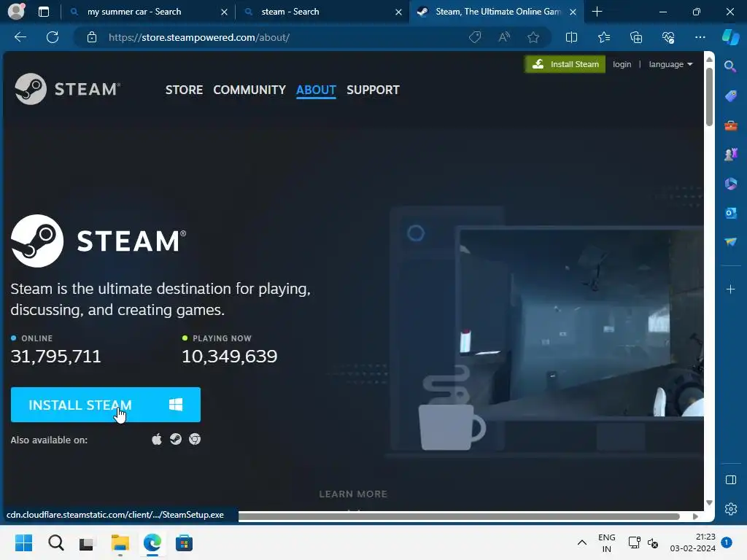
Task: Close the 'steam - Search' tab
Action: click(398, 12)
